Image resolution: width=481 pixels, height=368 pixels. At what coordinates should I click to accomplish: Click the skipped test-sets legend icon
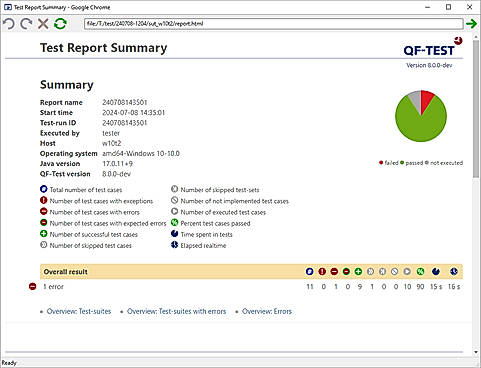tap(175, 189)
